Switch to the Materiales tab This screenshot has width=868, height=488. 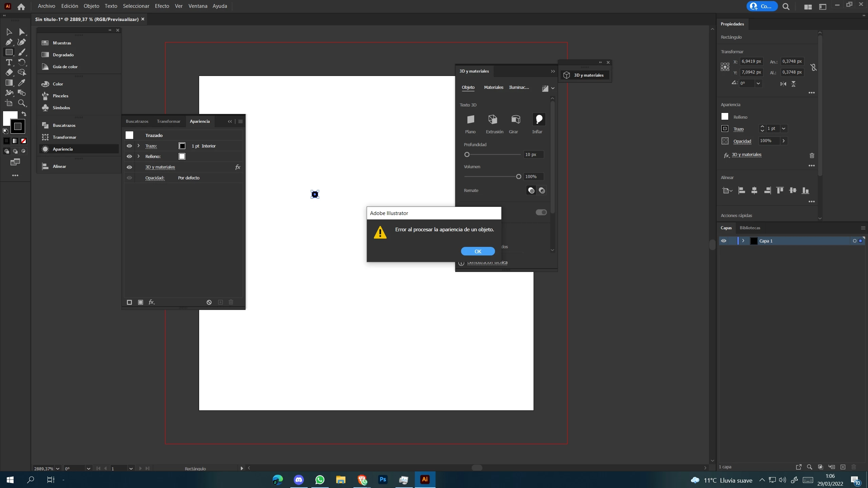(493, 87)
